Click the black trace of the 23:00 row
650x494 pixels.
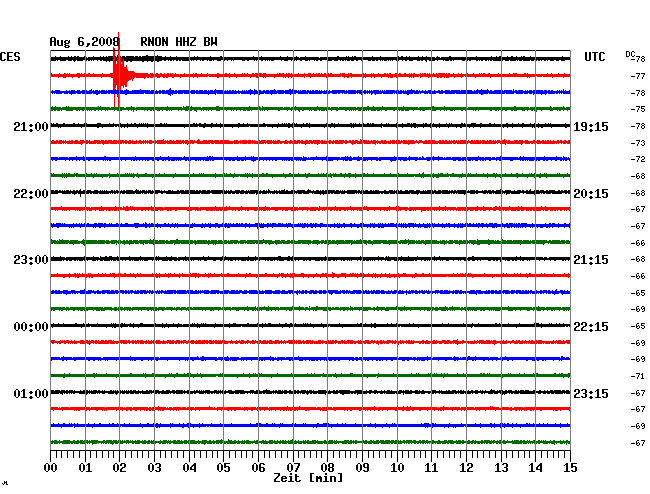pyautogui.click(x=310, y=259)
